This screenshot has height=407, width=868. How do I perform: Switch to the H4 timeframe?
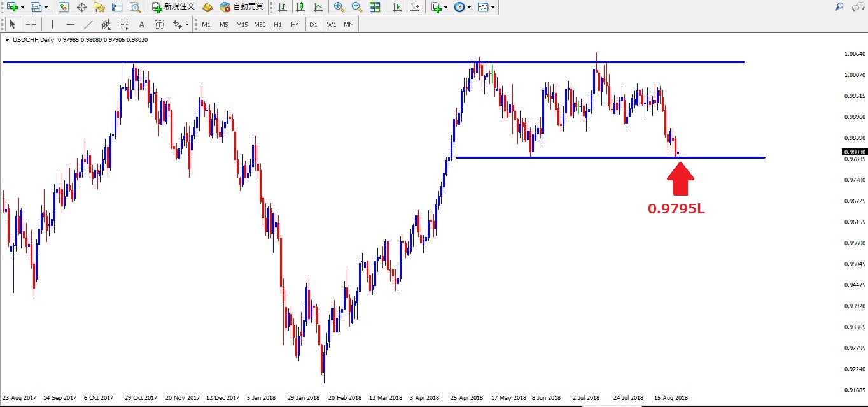295,25
